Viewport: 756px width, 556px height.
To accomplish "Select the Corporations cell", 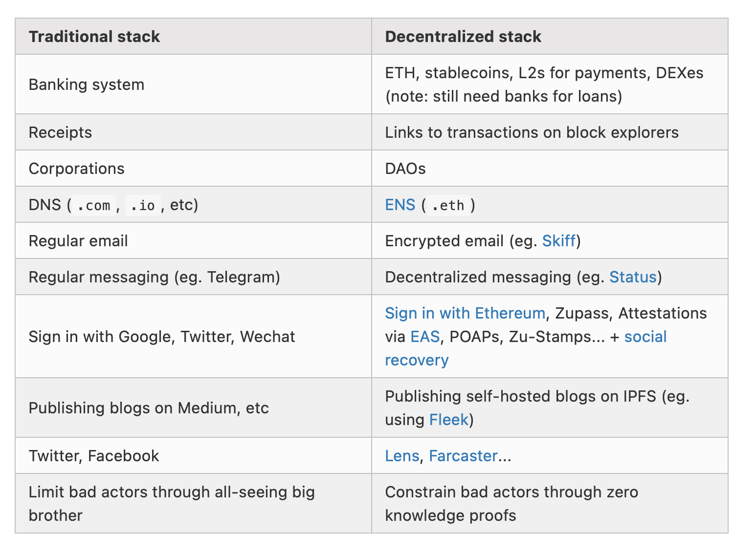I will tap(77, 169).
